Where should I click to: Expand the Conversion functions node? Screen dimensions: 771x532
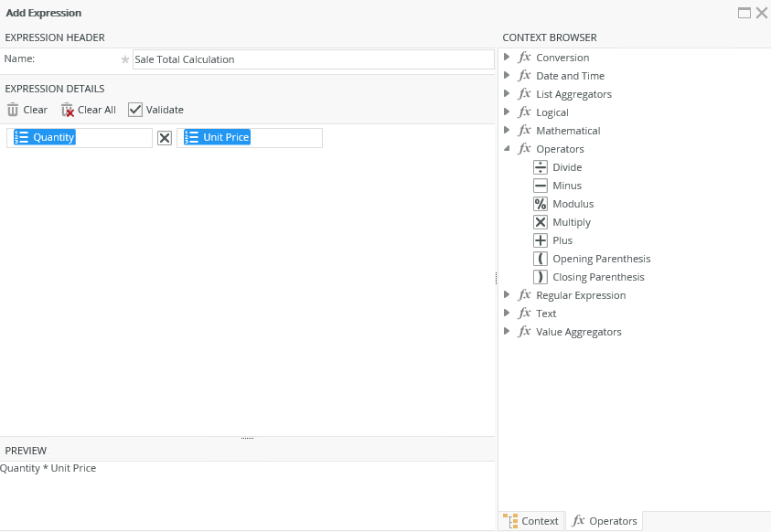click(x=508, y=58)
